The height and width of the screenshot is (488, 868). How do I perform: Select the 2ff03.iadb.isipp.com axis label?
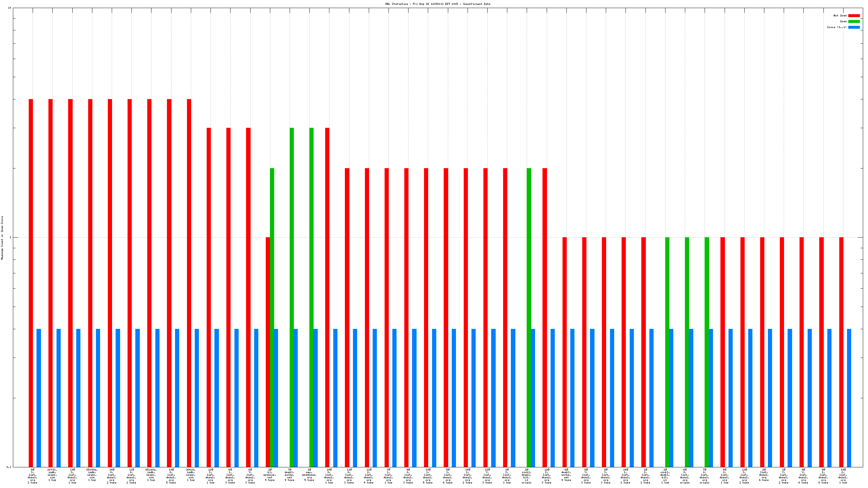pos(52,475)
